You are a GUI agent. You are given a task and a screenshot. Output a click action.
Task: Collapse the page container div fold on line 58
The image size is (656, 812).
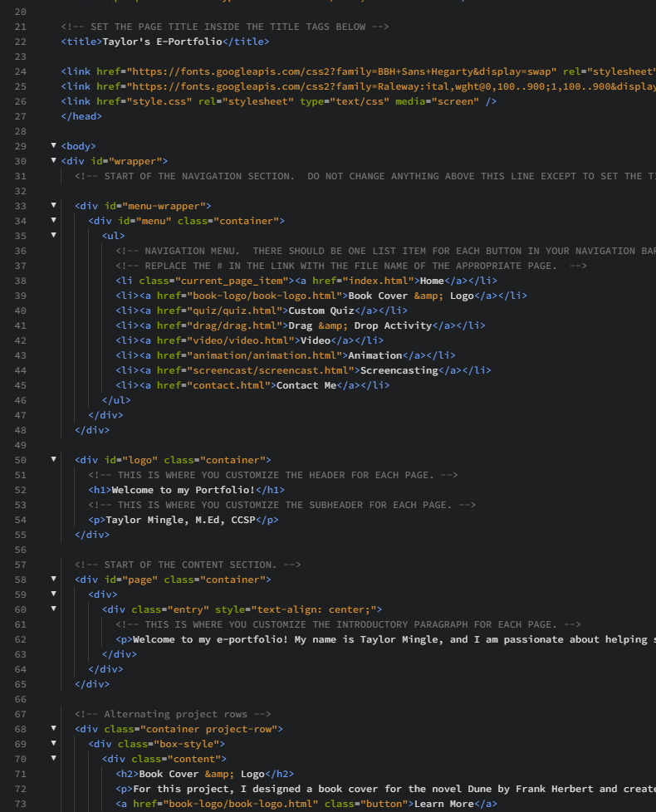(53, 579)
